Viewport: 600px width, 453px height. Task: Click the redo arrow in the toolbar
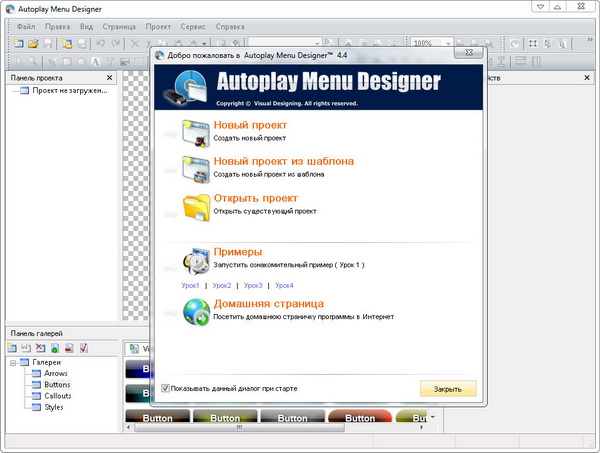[x=115, y=43]
